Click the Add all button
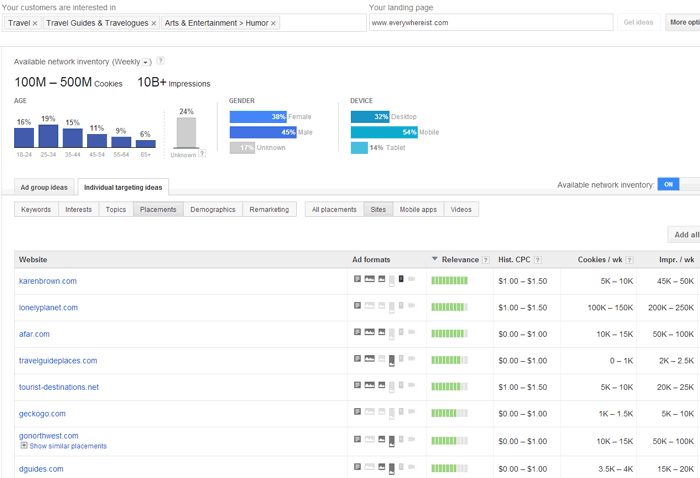Image resolution: width=700 pixels, height=478 pixels. [x=685, y=234]
